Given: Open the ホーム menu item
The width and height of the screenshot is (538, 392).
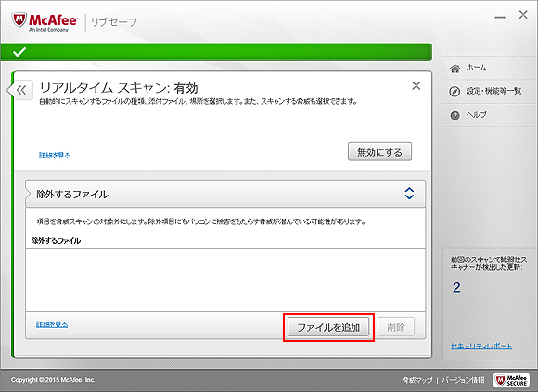Looking at the screenshot, I should click(476, 68).
